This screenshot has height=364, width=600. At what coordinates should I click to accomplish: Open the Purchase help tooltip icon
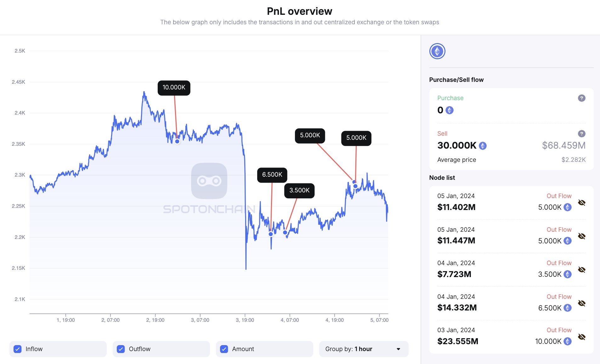click(582, 98)
